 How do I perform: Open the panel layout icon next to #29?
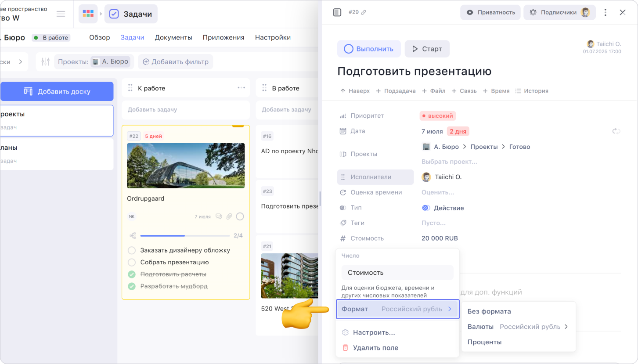click(x=337, y=12)
